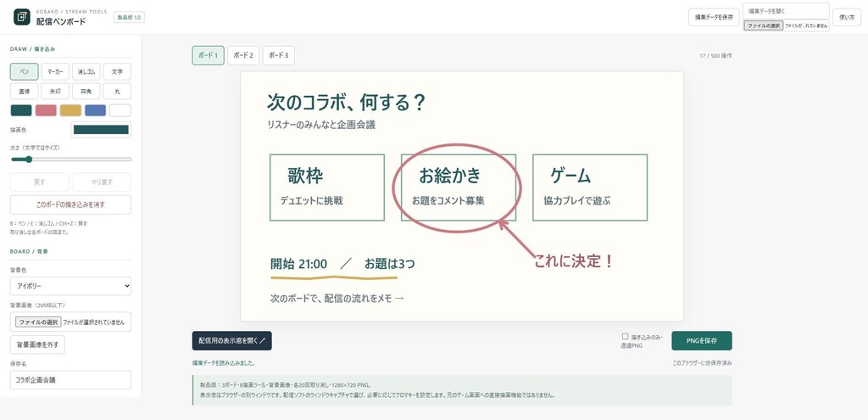Pick the 矢印 arrow tool

tap(55, 91)
